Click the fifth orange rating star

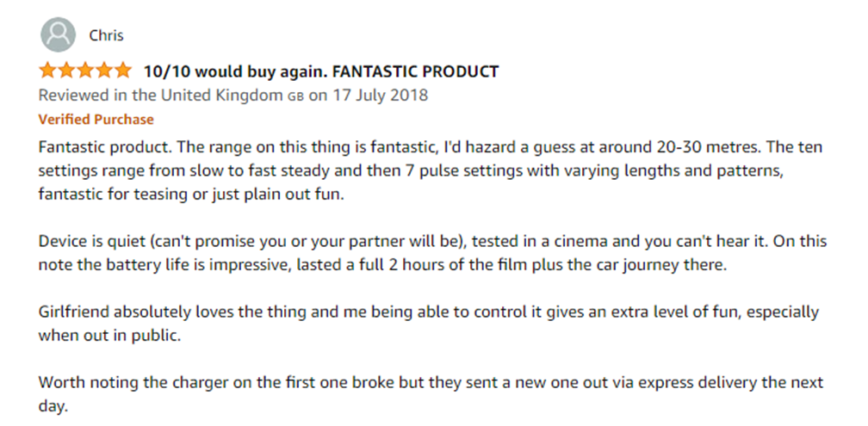click(122, 71)
